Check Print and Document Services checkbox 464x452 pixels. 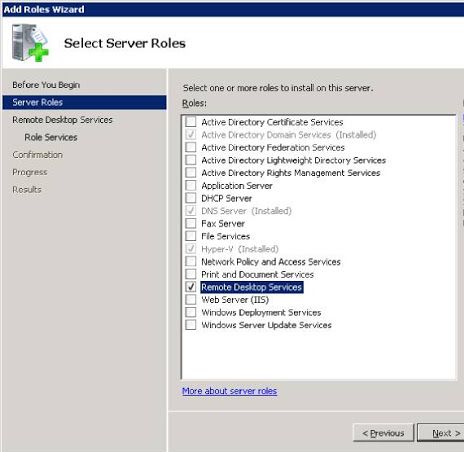tap(191, 274)
